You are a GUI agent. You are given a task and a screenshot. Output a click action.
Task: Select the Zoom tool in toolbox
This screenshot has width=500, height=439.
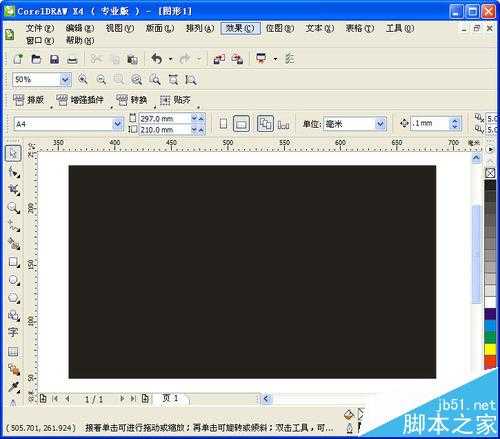14,208
